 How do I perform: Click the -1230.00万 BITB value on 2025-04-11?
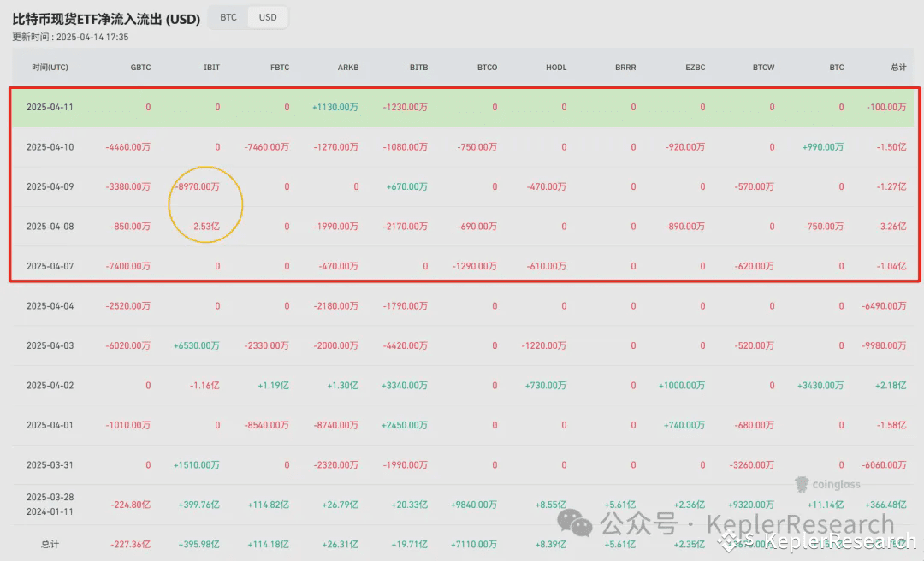406,107
